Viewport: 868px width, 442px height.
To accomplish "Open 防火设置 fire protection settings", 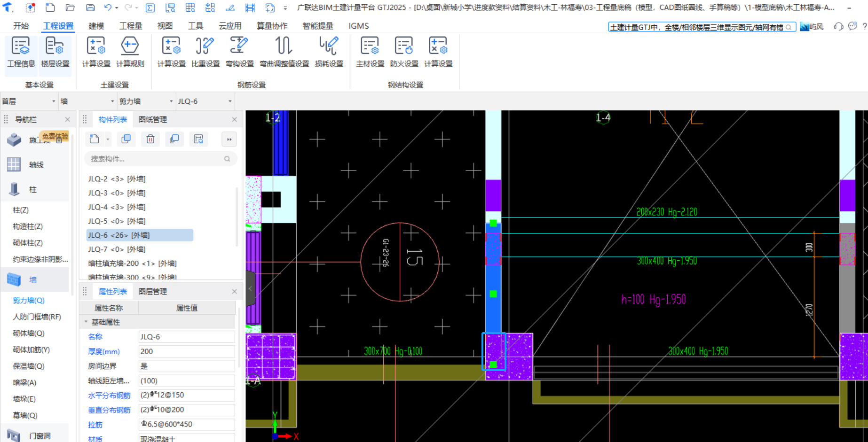I will pos(404,52).
